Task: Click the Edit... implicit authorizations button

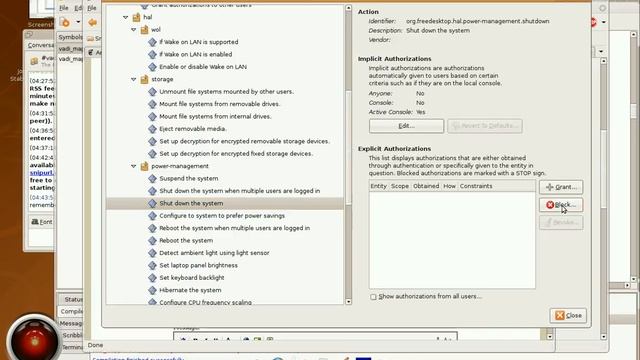Action: tap(406, 126)
